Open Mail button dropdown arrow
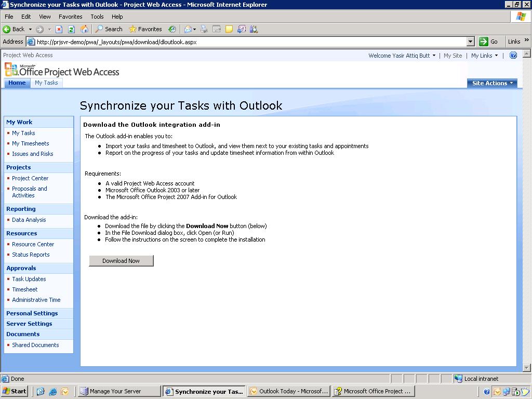532x399 pixels. coord(194,29)
